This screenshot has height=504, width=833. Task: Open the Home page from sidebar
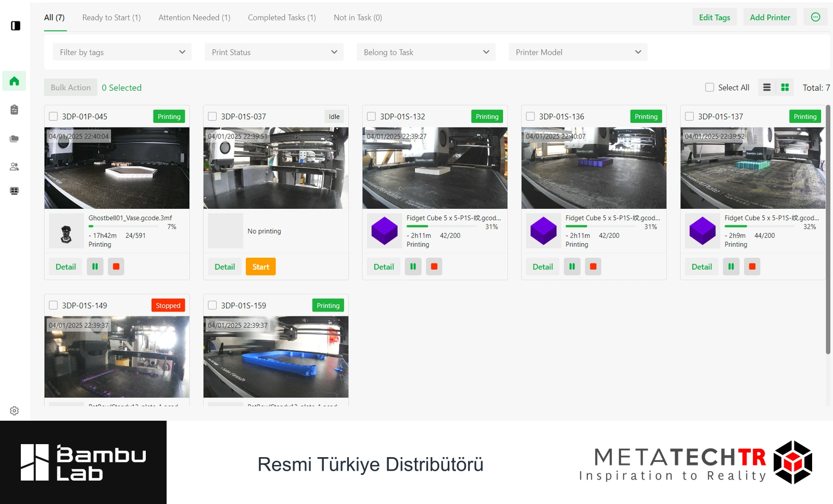[14, 81]
